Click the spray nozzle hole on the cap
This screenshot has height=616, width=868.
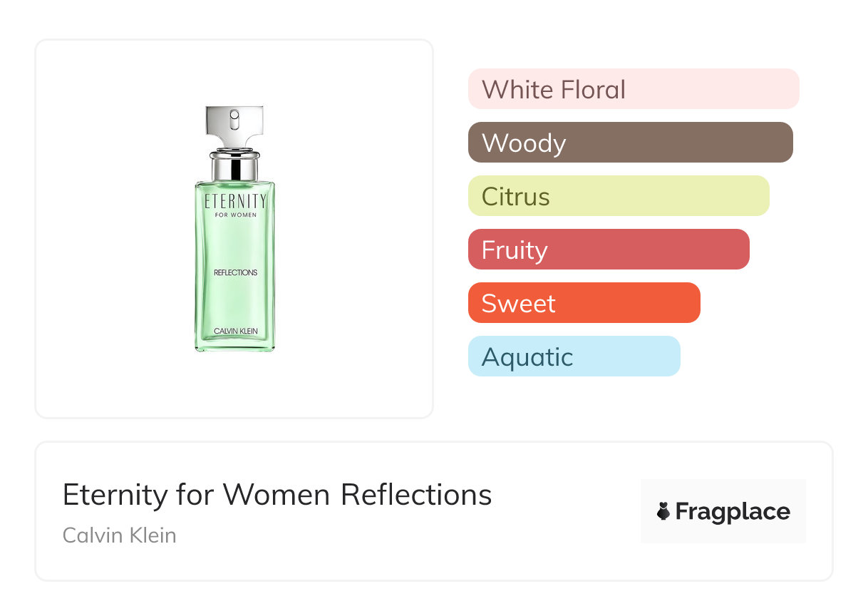point(234,114)
